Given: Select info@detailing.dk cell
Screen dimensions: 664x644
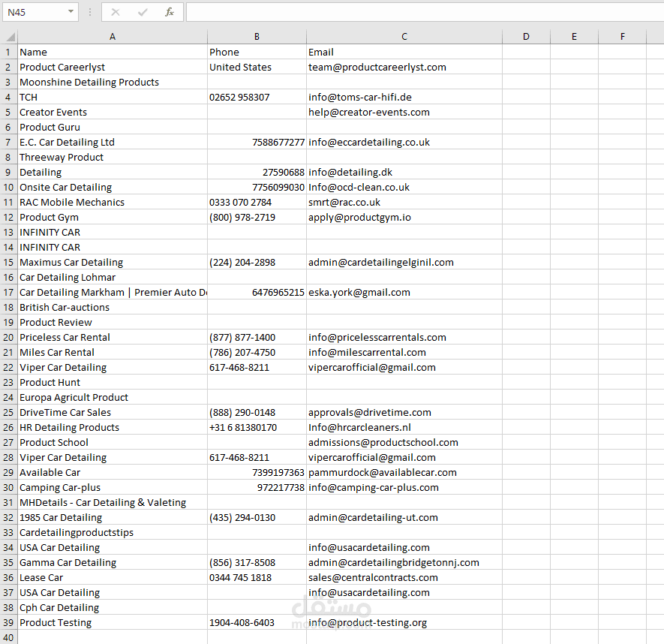Looking at the screenshot, I should [x=404, y=172].
